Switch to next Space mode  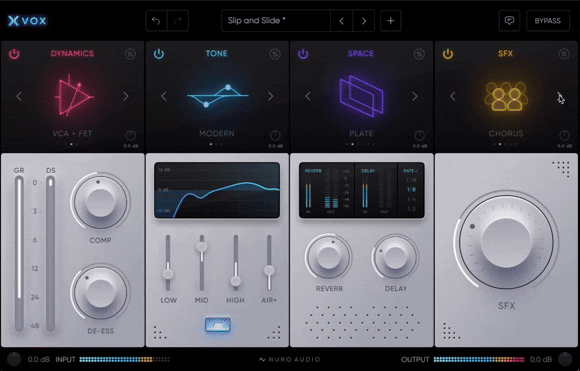point(415,96)
